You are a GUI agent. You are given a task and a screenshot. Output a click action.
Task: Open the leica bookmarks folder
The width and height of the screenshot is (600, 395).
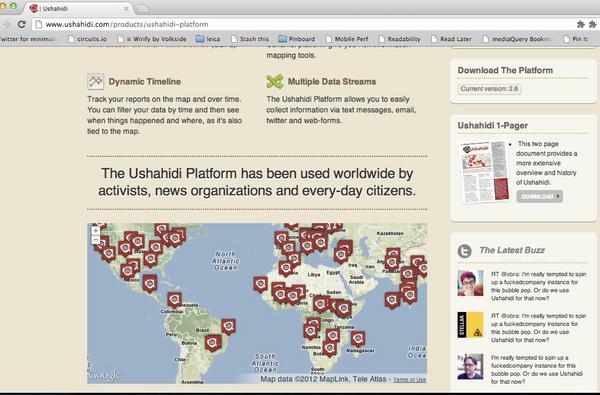point(208,39)
